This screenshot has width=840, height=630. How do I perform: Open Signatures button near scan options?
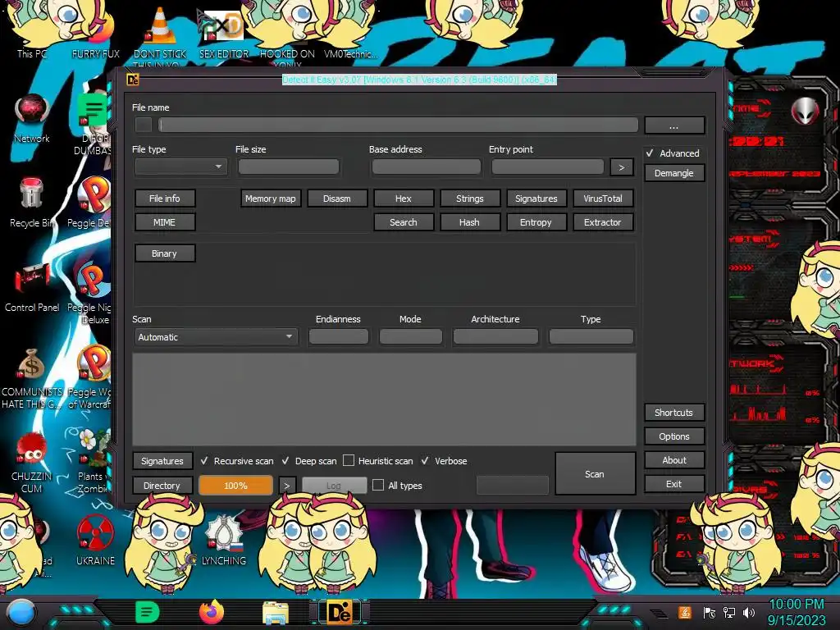tap(162, 461)
